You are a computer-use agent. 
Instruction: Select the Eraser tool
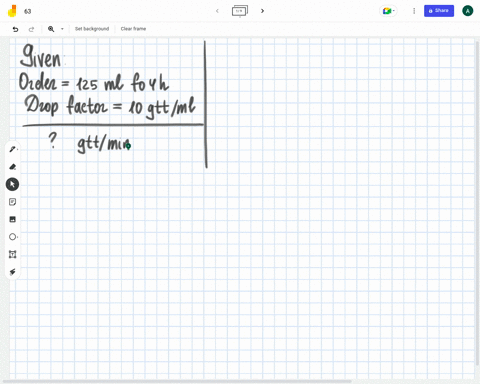tap(12, 167)
